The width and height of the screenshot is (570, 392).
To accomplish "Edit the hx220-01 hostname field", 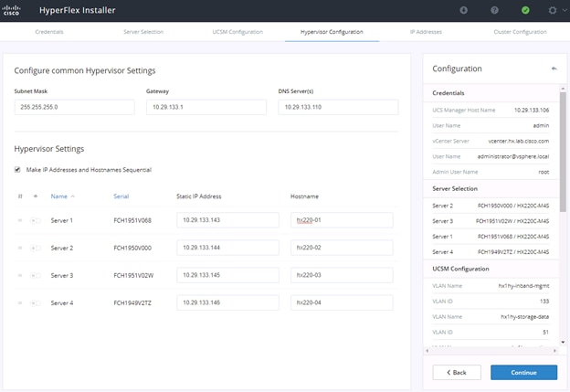I will [342, 220].
